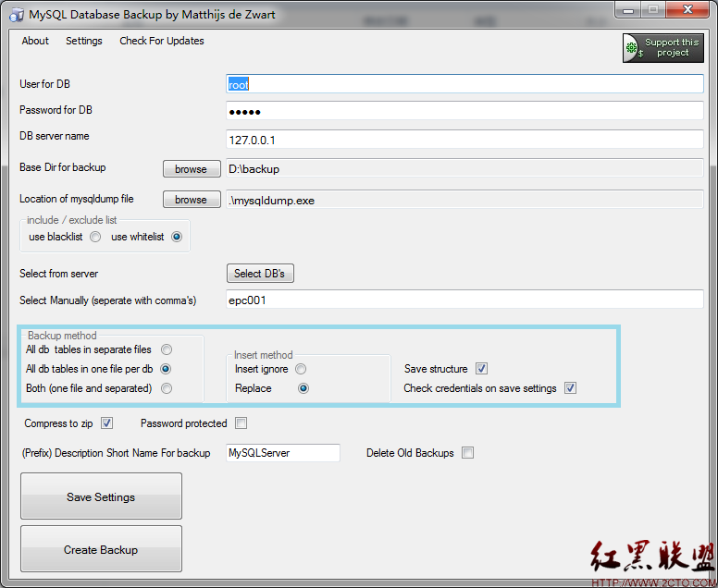Image resolution: width=718 pixels, height=588 pixels.
Task: Click the .\mysqldump.exe path field
Action: (464, 200)
